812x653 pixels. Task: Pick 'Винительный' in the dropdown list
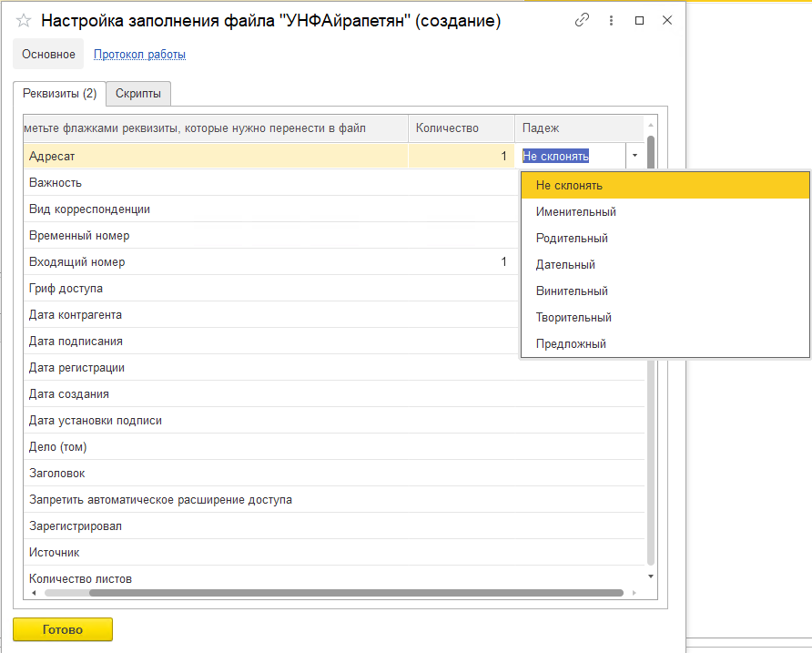click(572, 291)
